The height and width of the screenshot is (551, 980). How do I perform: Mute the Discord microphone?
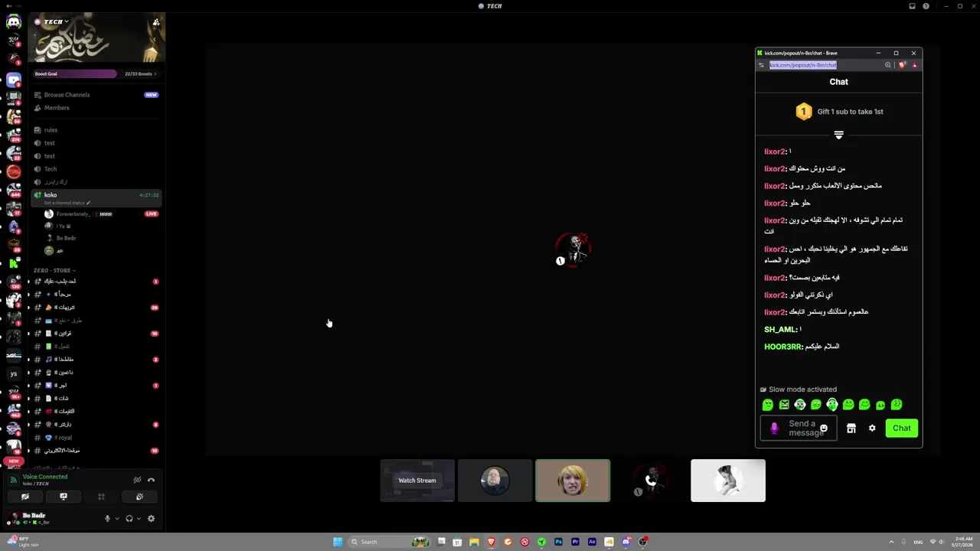click(108, 518)
